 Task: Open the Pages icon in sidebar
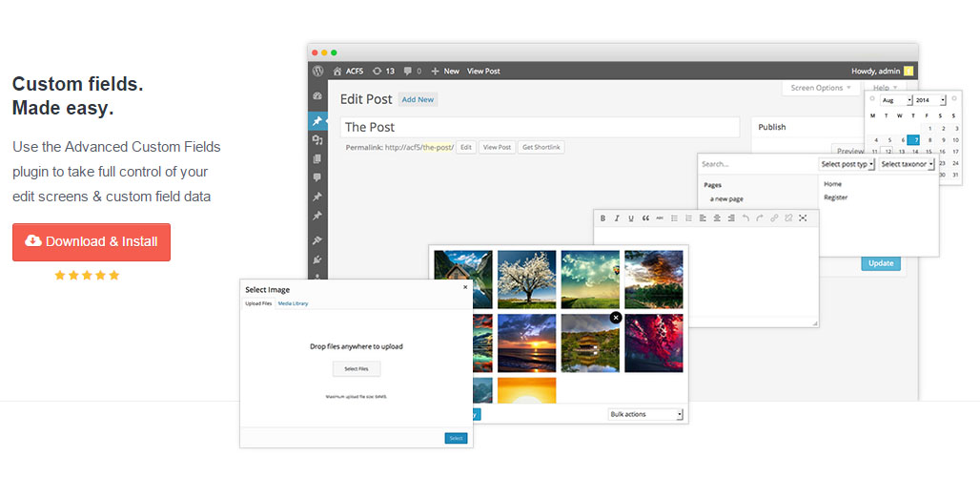(317, 159)
